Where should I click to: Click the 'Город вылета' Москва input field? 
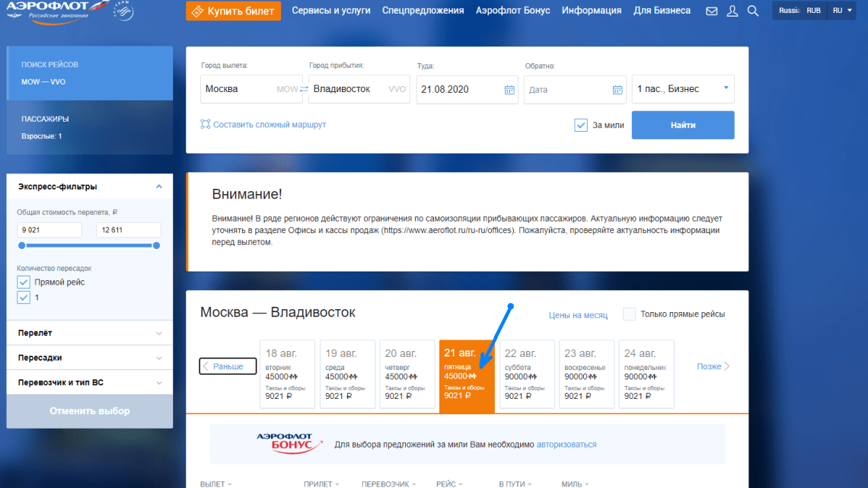tap(239, 89)
